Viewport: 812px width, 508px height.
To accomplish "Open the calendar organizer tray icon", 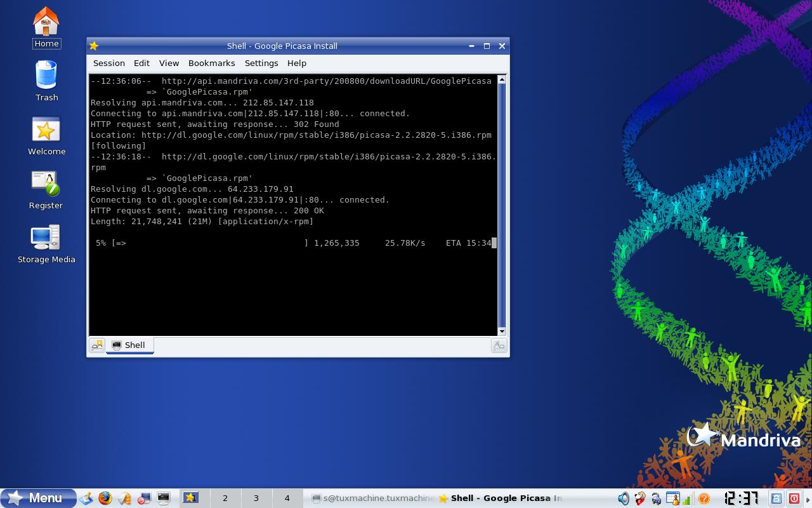I will click(x=672, y=498).
